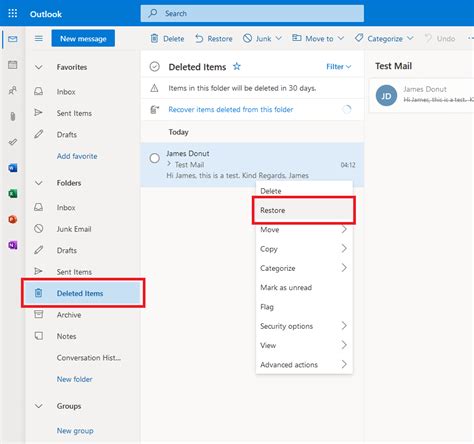The height and width of the screenshot is (444, 474).
Task: Collapse the Groups section
Action: [x=39, y=406]
